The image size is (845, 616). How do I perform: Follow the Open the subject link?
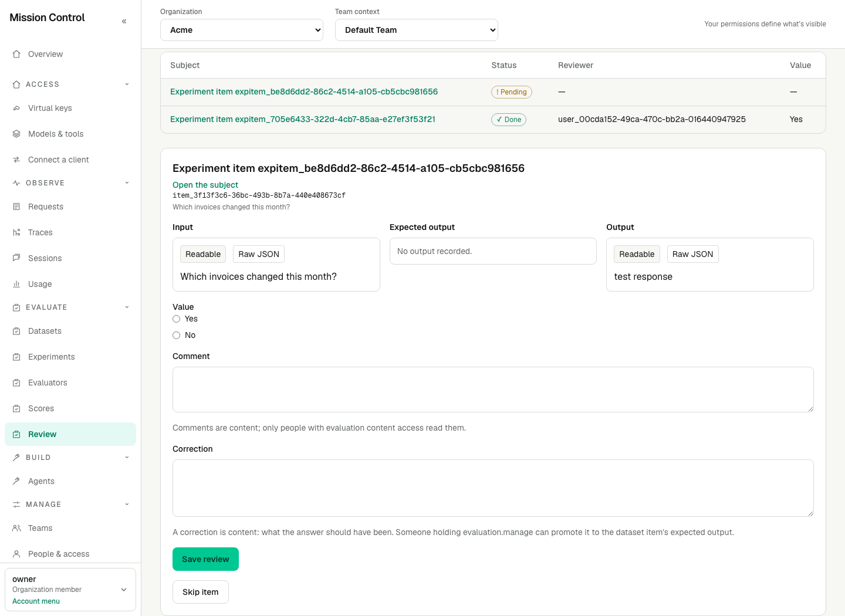point(205,185)
